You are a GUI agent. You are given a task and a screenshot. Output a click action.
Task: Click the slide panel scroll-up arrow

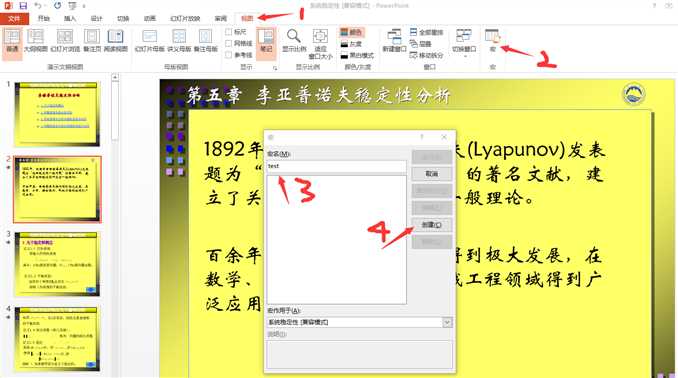(x=115, y=77)
